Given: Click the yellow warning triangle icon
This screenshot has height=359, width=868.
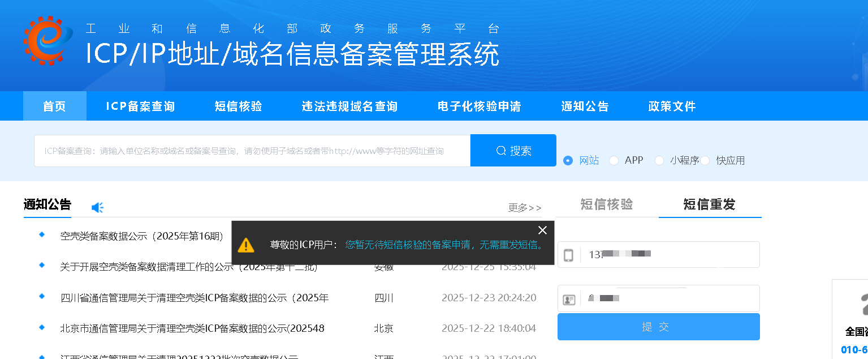Looking at the screenshot, I should (x=246, y=245).
